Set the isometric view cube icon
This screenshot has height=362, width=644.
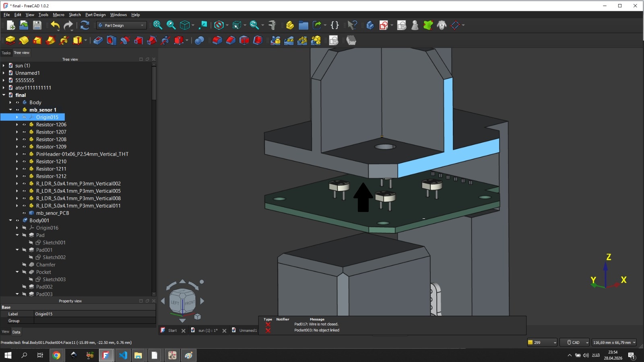tap(185, 25)
